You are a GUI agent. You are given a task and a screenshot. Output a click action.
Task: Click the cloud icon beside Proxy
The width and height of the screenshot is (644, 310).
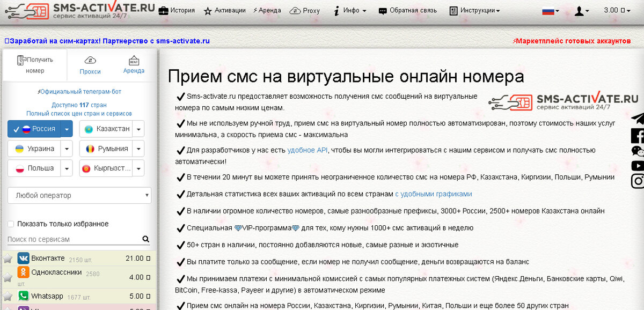[x=295, y=11]
